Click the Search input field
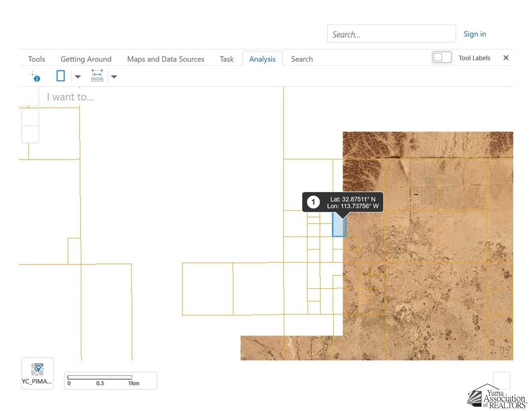Screen dimensions: 532x411 point(391,34)
